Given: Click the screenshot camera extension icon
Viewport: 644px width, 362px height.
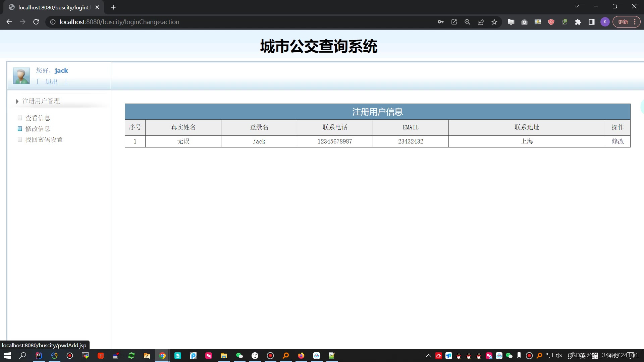Looking at the screenshot, I should [524, 22].
